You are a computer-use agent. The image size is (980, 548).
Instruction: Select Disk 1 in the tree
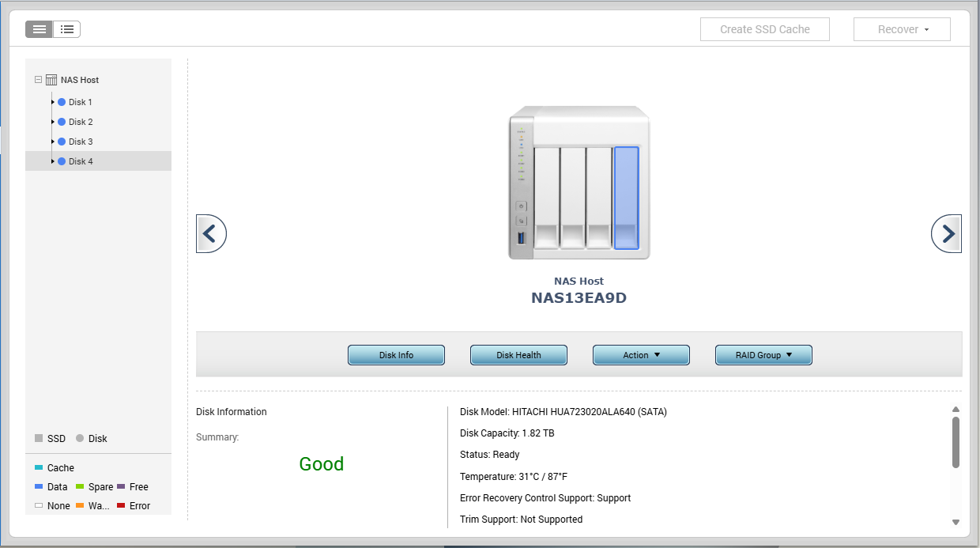click(81, 102)
